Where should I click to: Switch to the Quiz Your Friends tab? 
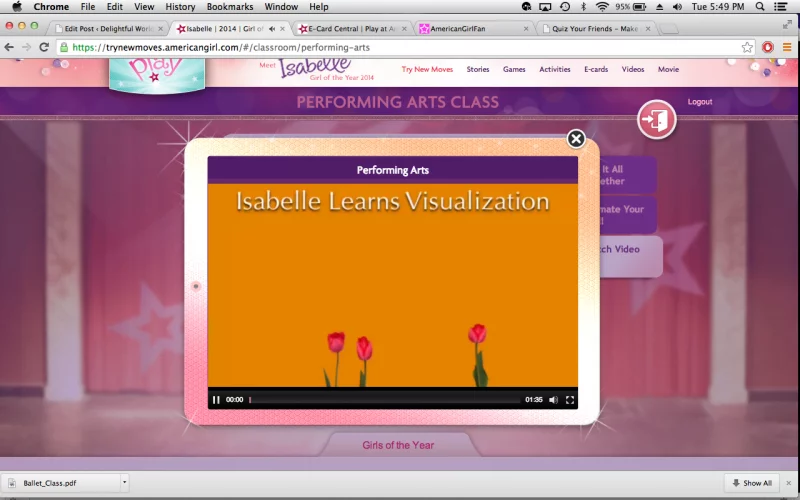[595, 29]
